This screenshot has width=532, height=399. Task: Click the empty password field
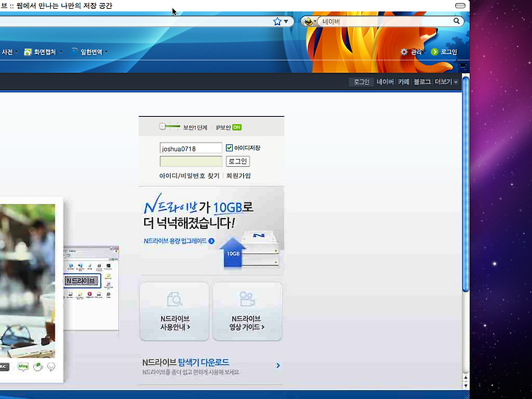(x=191, y=162)
